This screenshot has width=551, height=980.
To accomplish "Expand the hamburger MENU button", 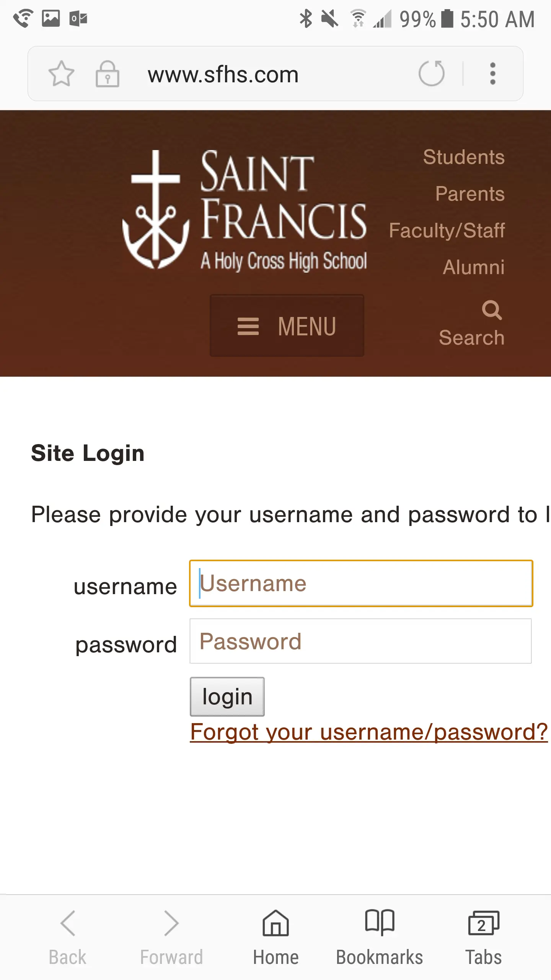I will [x=287, y=326].
